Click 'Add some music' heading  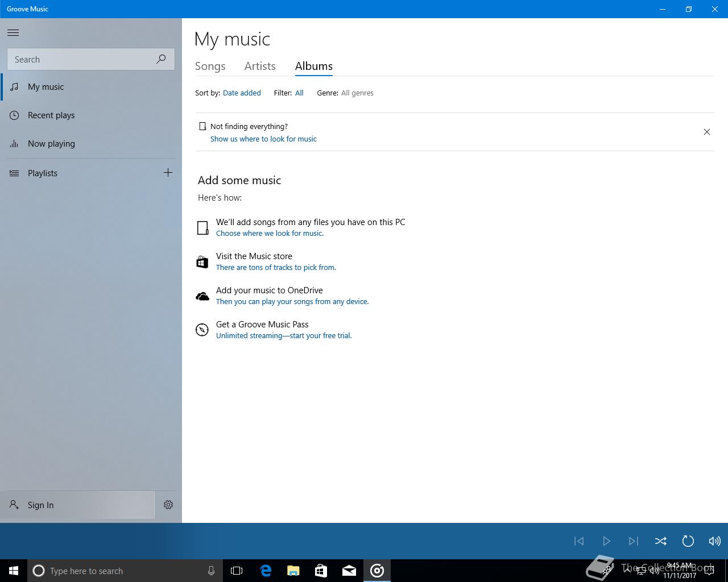(239, 180)
